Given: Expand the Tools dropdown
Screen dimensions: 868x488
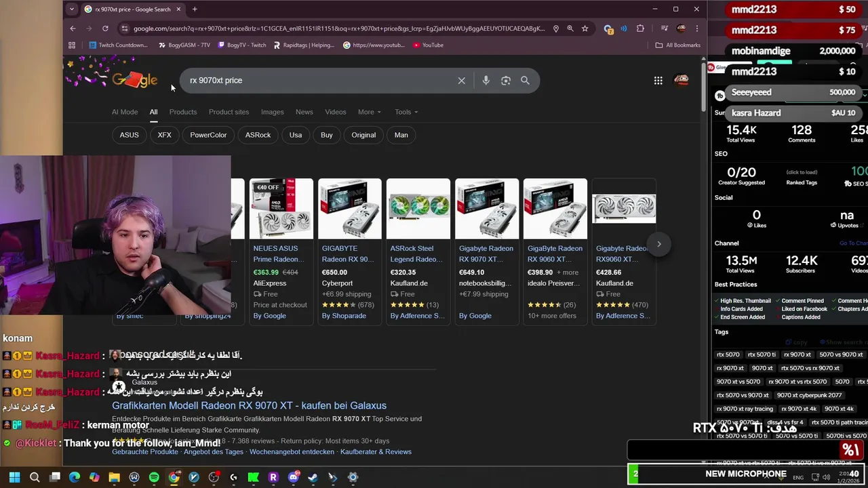Looking at the screenshot, I should click(407, 112).
